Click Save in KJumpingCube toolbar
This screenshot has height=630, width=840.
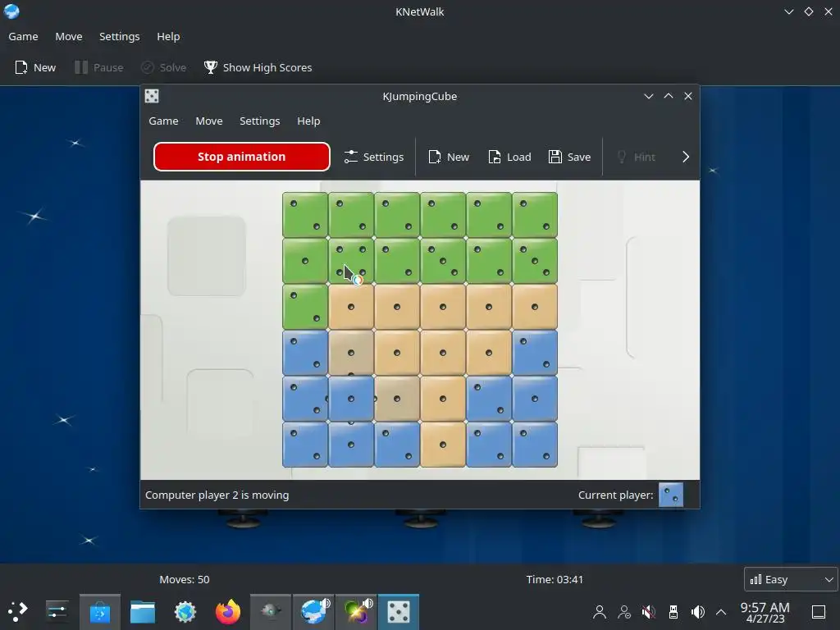[570, 157]
